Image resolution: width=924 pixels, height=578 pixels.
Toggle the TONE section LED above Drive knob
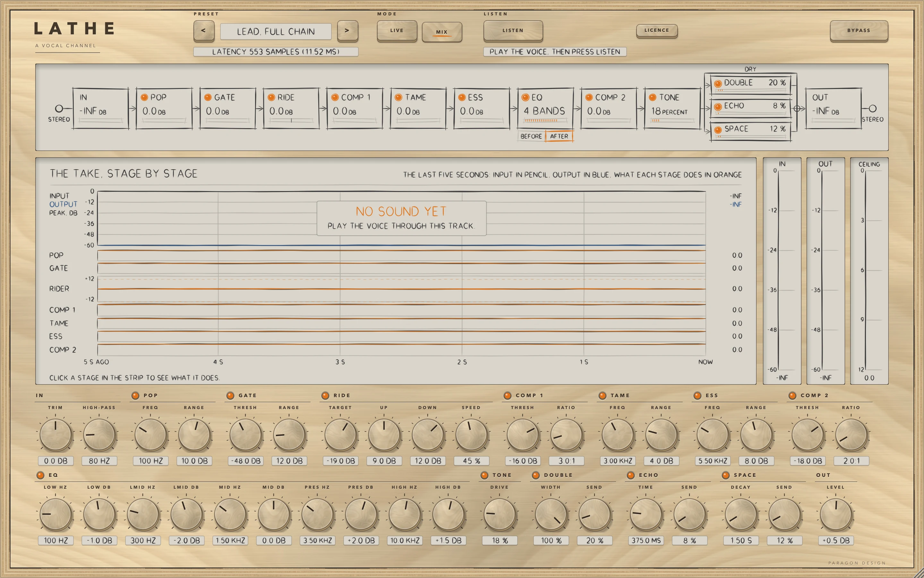coord(484,475)
